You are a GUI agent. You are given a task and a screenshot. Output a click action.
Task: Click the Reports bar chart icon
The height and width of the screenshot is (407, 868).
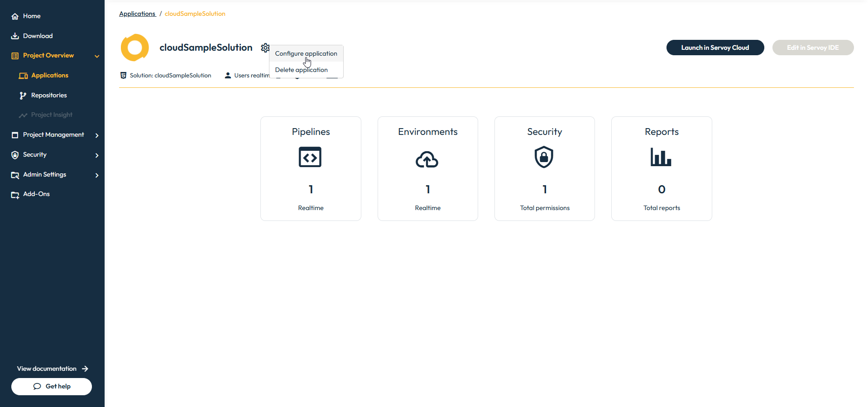click(x=661, y=157)
